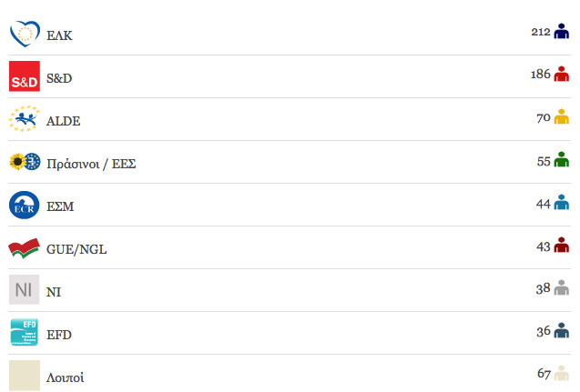This screenshot has width=580, height=392.
Task: Click the beige Λοιποί color swatch
Action: 25,376
